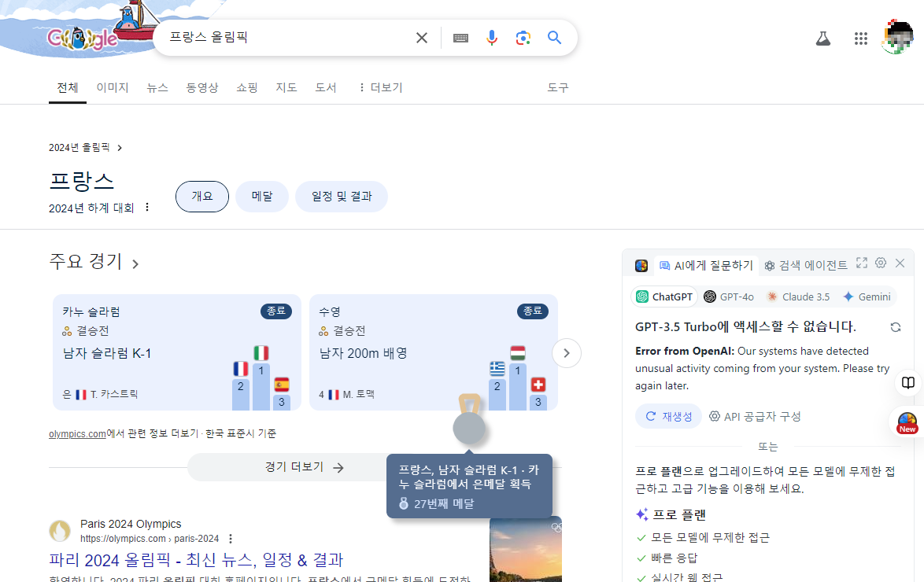
Task: Open the 쇼핑 search tab
Action: (x=247, y=88)
